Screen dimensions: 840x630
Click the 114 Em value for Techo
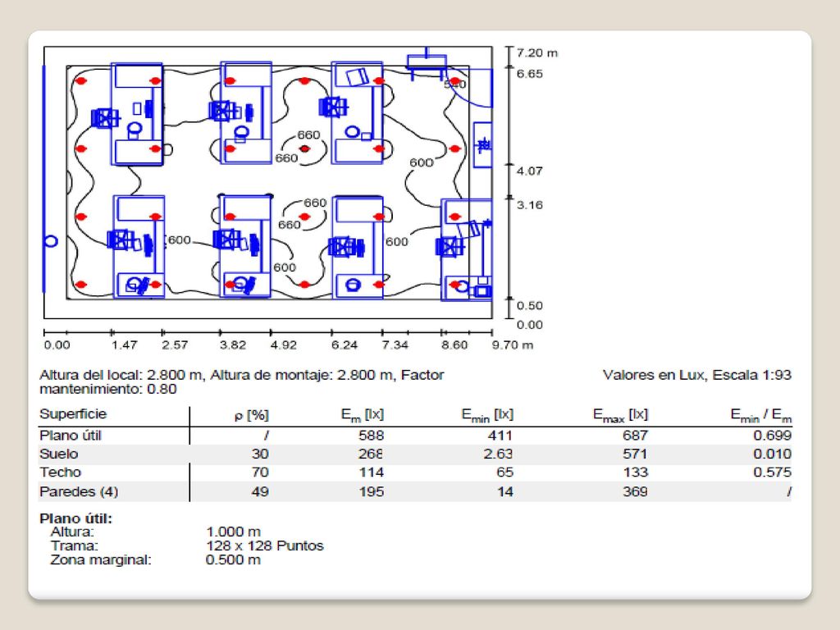pos(372,472)
